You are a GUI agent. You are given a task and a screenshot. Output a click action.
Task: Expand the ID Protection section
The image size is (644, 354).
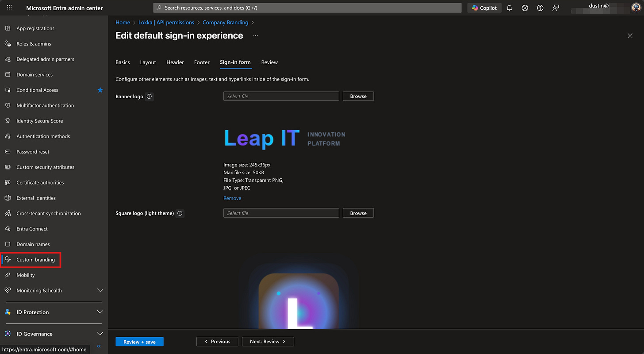(100, 312)
